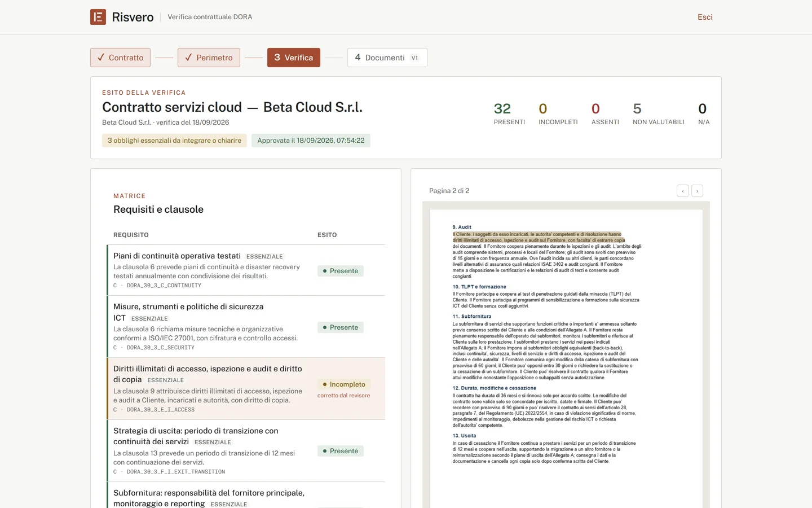Click 'Verifica contrattuale DORA' in the header
812x508 pixels.
click(x=210, y=17)
